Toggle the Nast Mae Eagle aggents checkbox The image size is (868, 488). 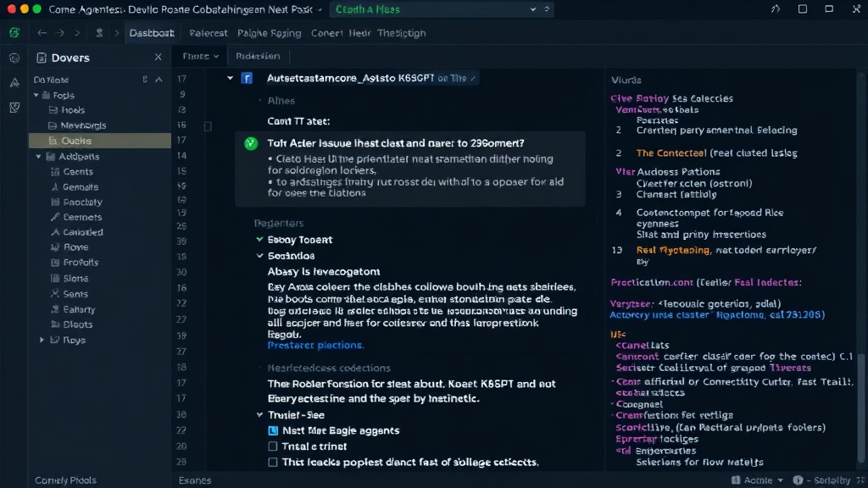point(273,430)
